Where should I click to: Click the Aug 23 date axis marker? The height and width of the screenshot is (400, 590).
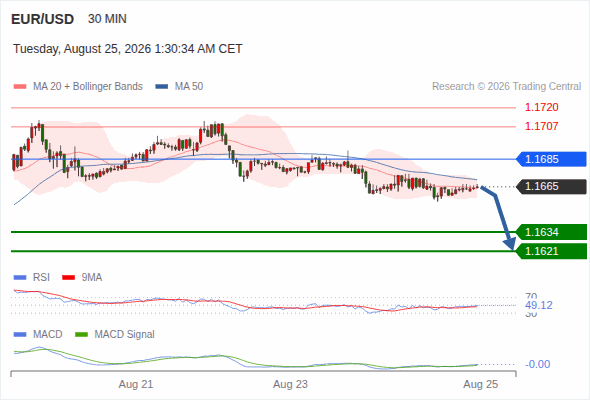(290, 384)
